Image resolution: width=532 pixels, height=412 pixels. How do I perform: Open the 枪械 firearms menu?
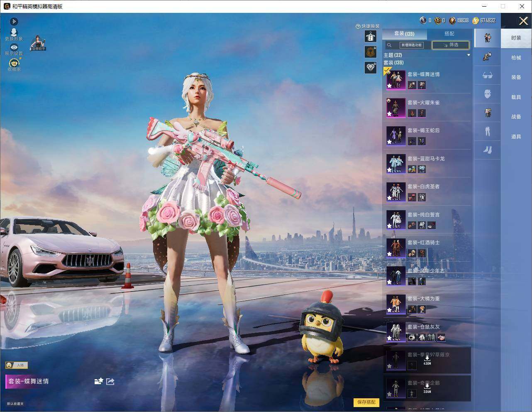point(516,58)
